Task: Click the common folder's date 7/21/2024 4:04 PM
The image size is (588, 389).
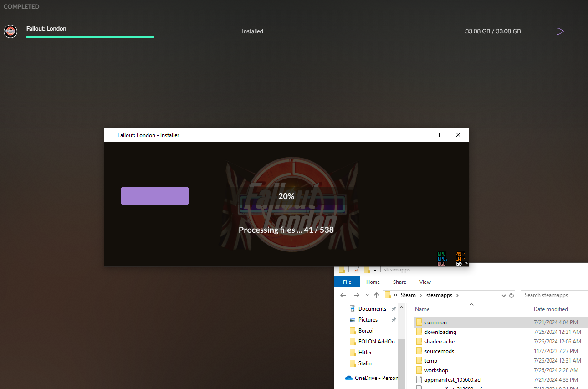Action: click(556, 322)
